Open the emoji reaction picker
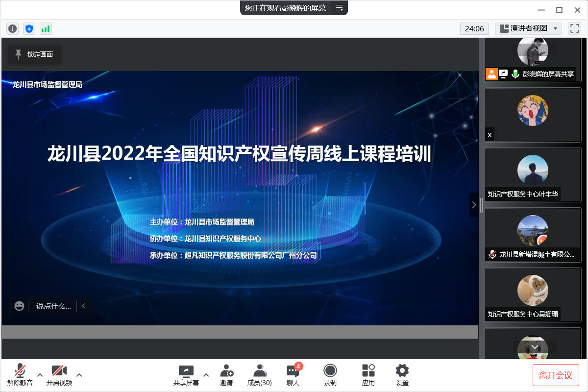Viewport: 588px width, 392px height. [19, 306]
